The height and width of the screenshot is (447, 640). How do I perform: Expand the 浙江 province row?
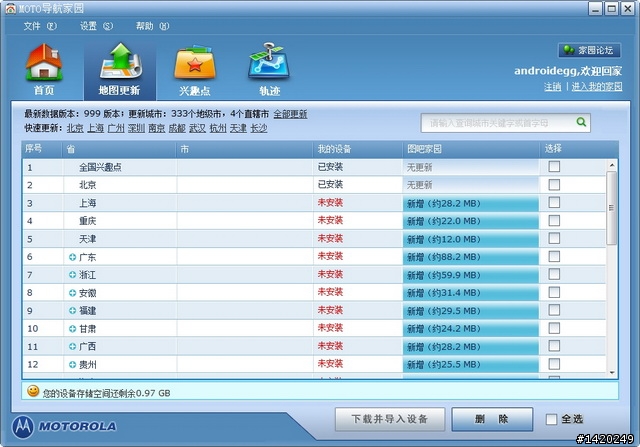point(72,275)
